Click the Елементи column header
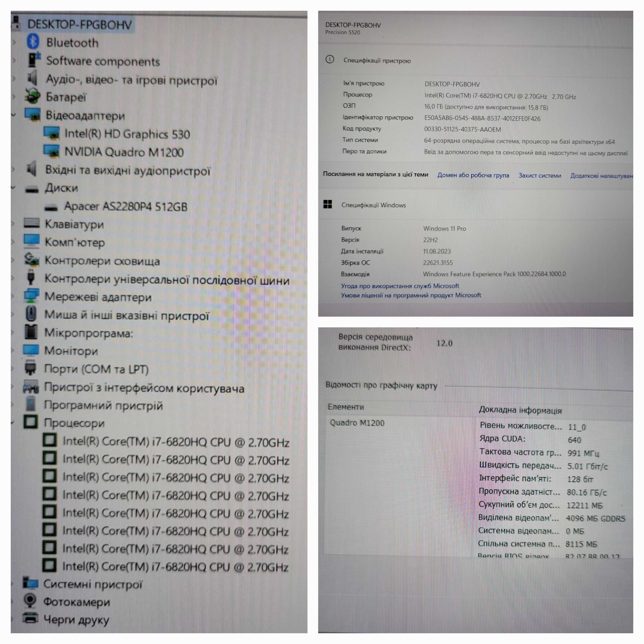 pyautogui.click(x=346, y=407)
